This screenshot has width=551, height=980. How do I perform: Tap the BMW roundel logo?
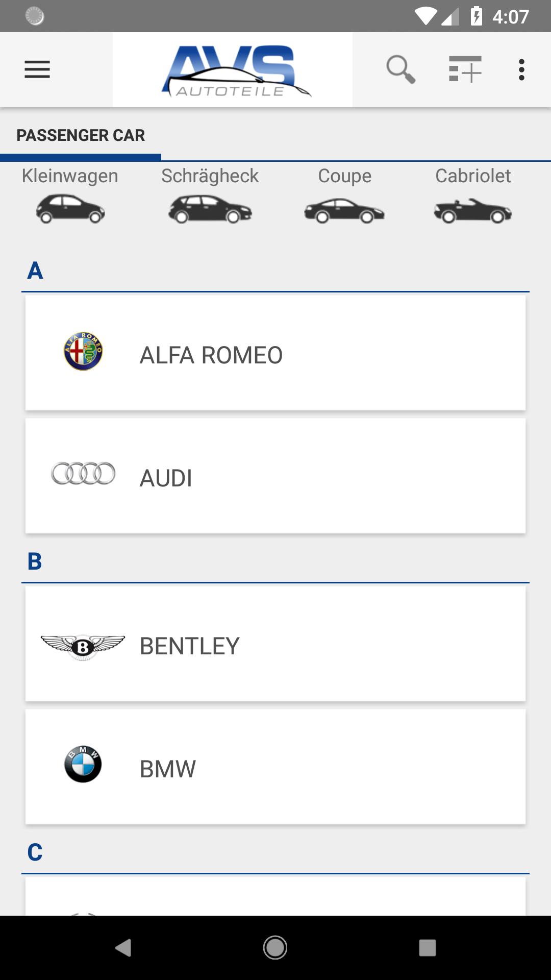point(83,764)
